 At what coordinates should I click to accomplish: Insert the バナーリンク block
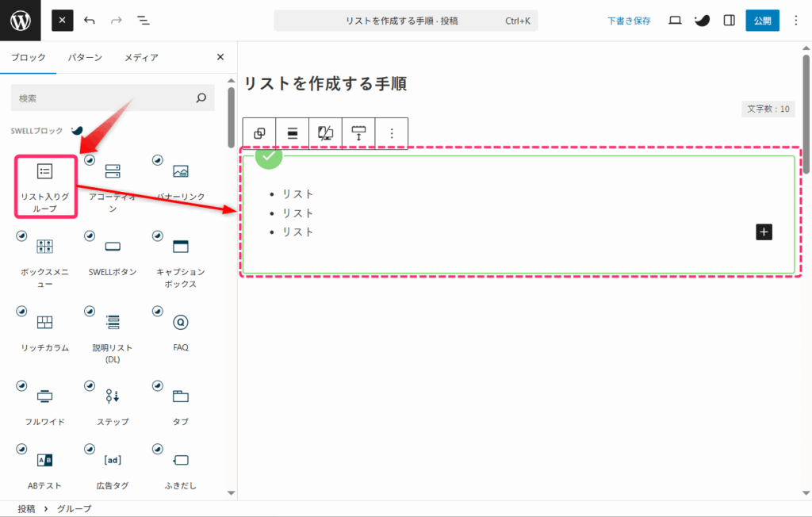(x=181, y=180)
